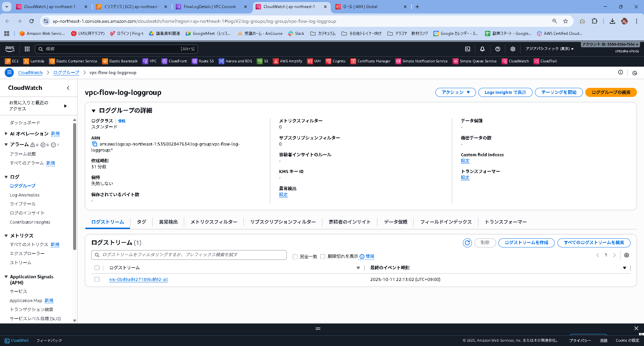Switch to the タグ tab
The height and width of the screenshot is (346, 644).
click(x=141, y=222)
